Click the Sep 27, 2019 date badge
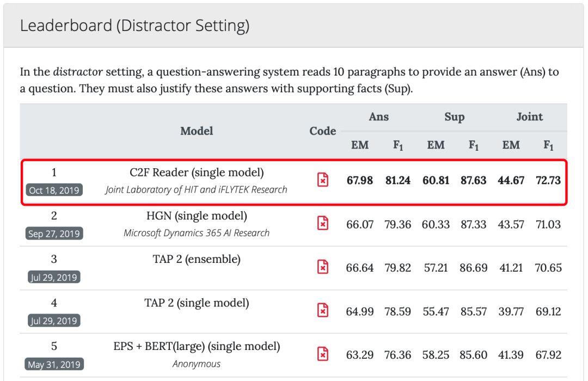The width and height of the screenshot is (588, 381). point(54,233)
